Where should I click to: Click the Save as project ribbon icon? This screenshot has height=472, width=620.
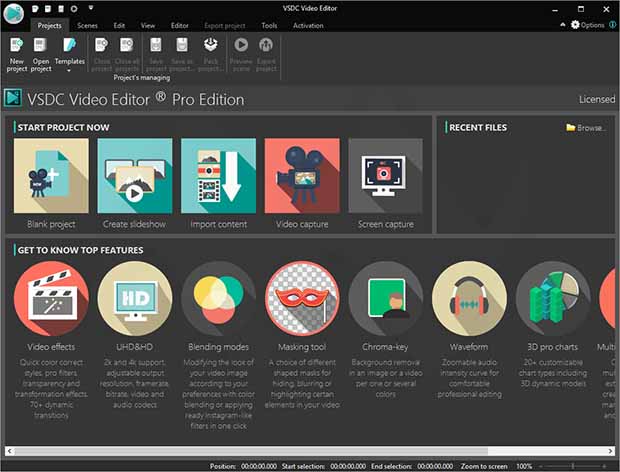(182, 45)
